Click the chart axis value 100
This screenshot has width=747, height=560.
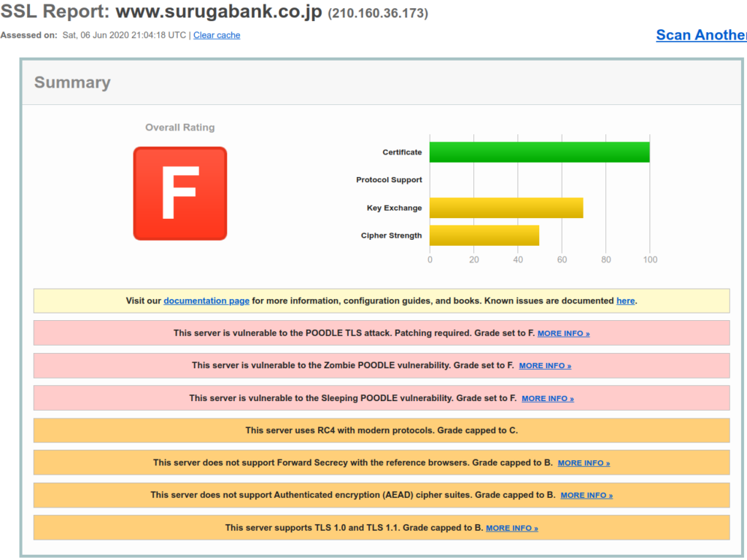pos(650,260)
